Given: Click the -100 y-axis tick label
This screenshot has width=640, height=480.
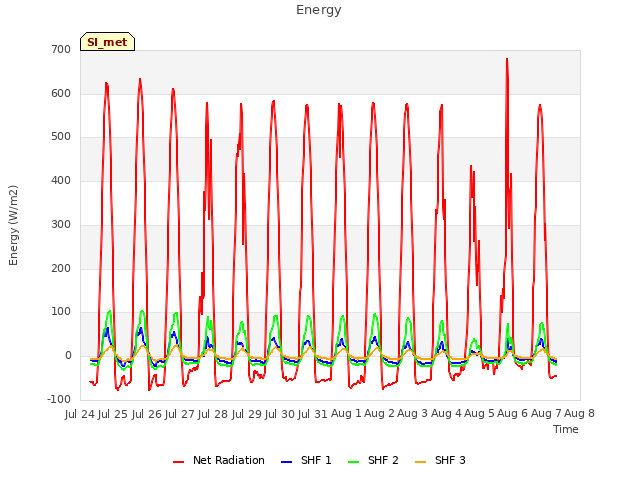Looking at the screenshot, I should tap(59, 399).
